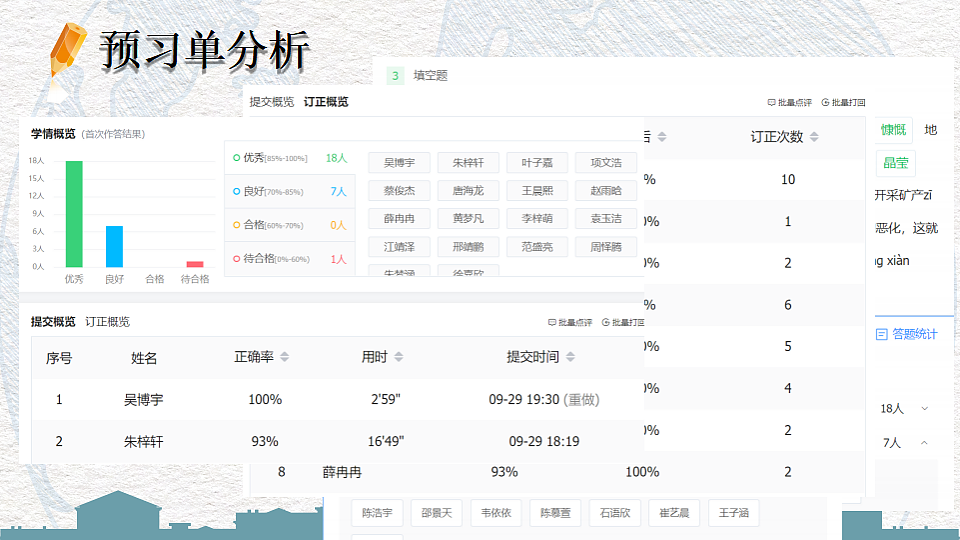Open the 提交概览 tab above the submission table
The width and height of the screenshot is (960, 540).
[x=53, y=321]
